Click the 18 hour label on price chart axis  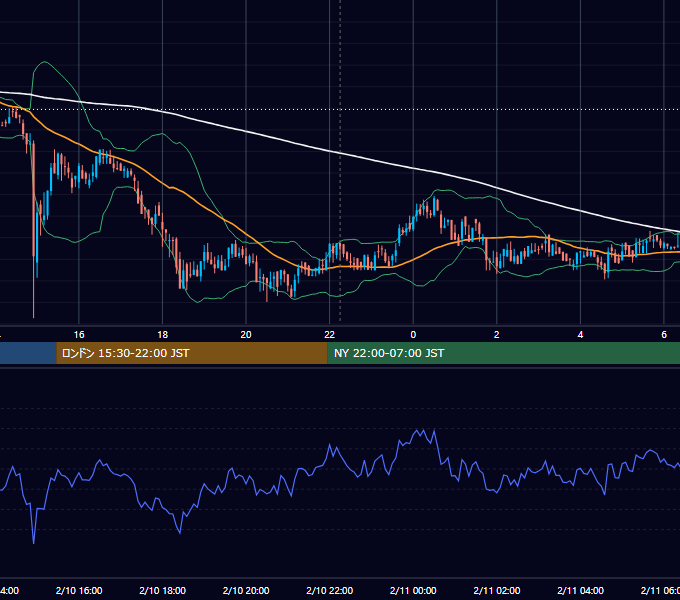pos(163,335)
